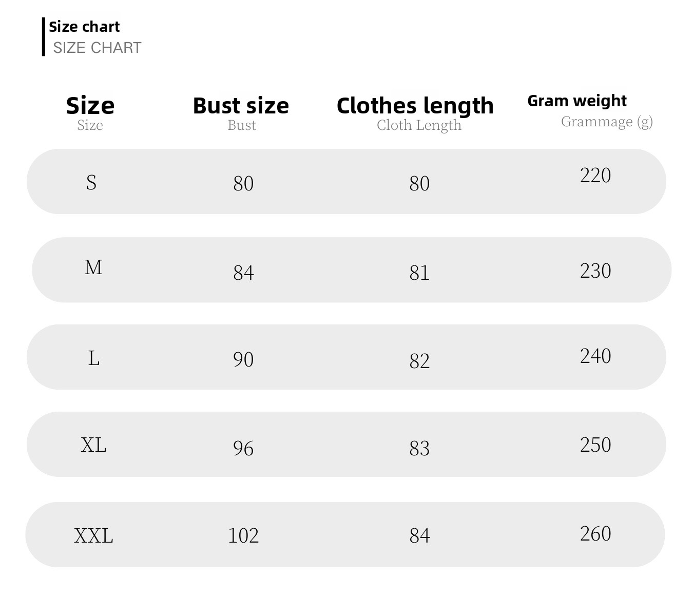693x616 pixels.
Task: Click bust value 84 in M row
Action: [243, 272]
